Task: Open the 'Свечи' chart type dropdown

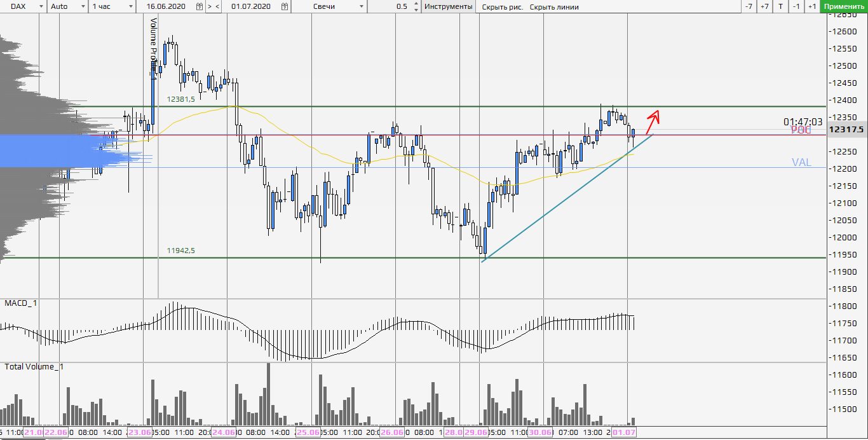Action: (362, 6)
